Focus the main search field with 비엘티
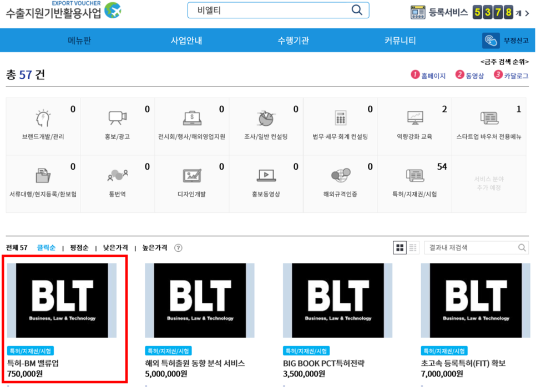The width and height of the screenshot is (536, 392). coord(278,10)
